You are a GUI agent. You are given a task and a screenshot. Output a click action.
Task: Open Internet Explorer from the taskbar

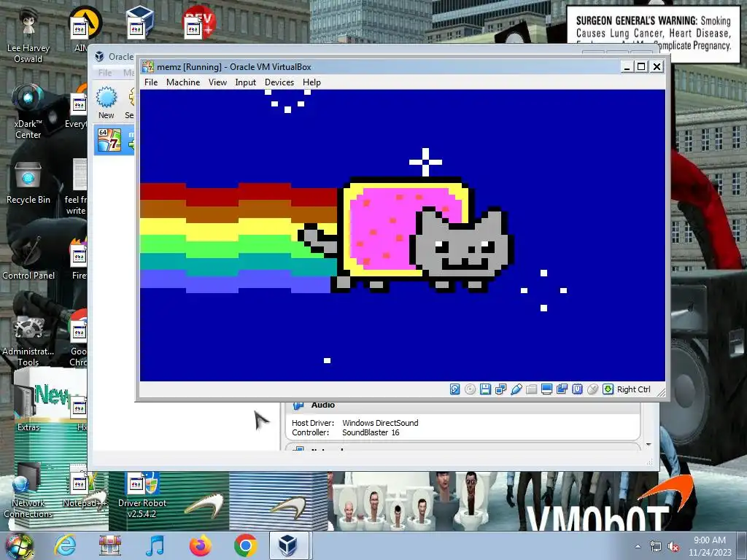(65, 545)
